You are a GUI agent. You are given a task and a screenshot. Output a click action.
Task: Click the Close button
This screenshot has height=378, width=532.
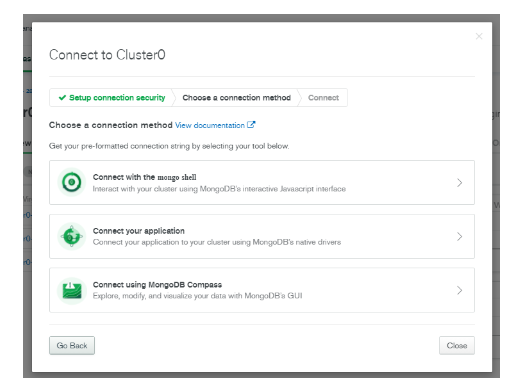pyautogui.click(x=457, y=345)
